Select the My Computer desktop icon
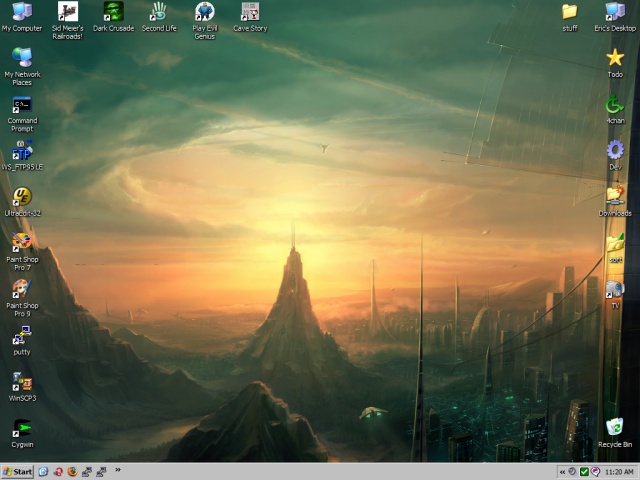Viewport: 640px width, 480px height. 22,17
